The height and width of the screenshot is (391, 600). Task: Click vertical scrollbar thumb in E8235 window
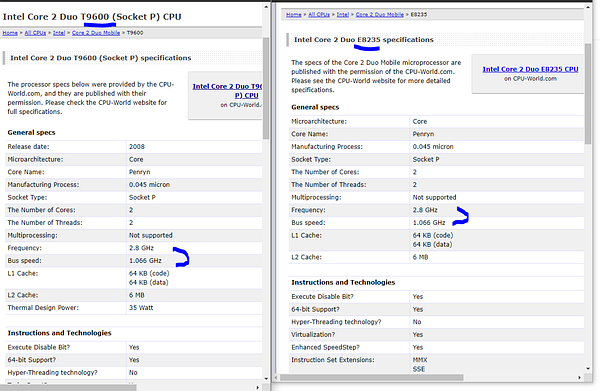[588, 93]
